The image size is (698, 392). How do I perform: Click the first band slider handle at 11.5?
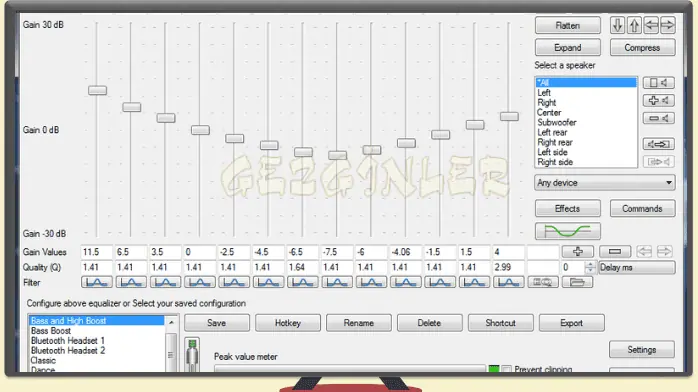pos(97,90)
